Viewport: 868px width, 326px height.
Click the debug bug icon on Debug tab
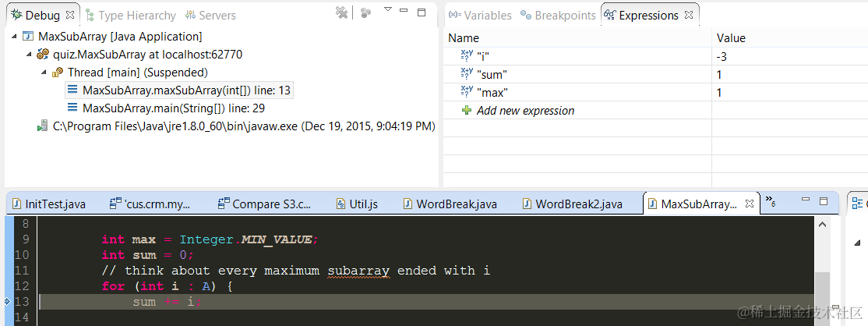(16, 15)
